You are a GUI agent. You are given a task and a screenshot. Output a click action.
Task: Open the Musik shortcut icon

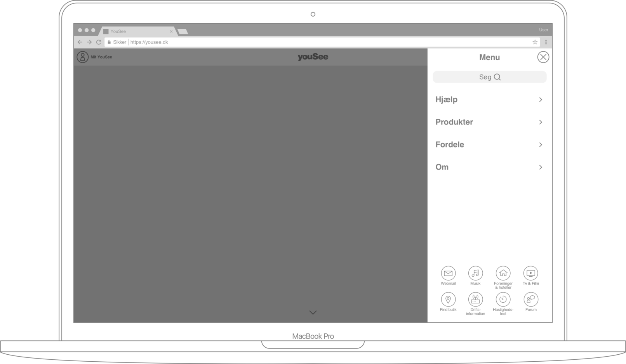(x=475, y=273)
